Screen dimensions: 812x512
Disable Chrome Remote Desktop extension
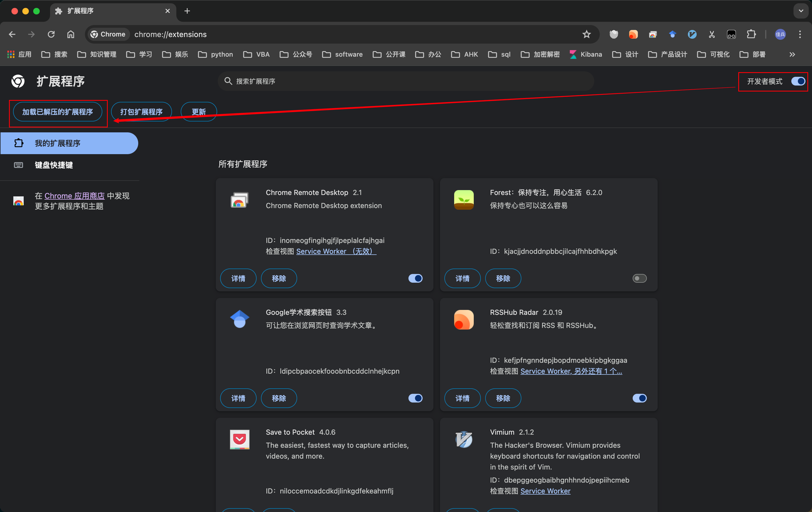(415, 278)
